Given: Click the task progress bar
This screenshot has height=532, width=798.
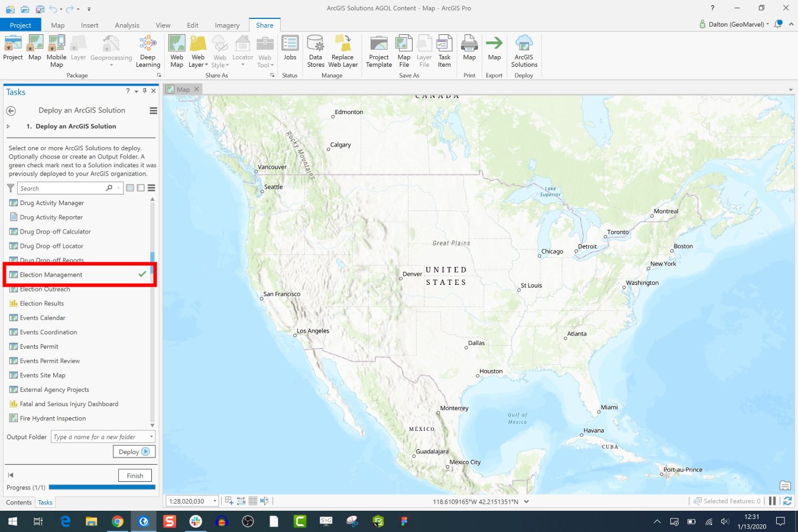Looking at the screenshot, I should coord(102,487).
